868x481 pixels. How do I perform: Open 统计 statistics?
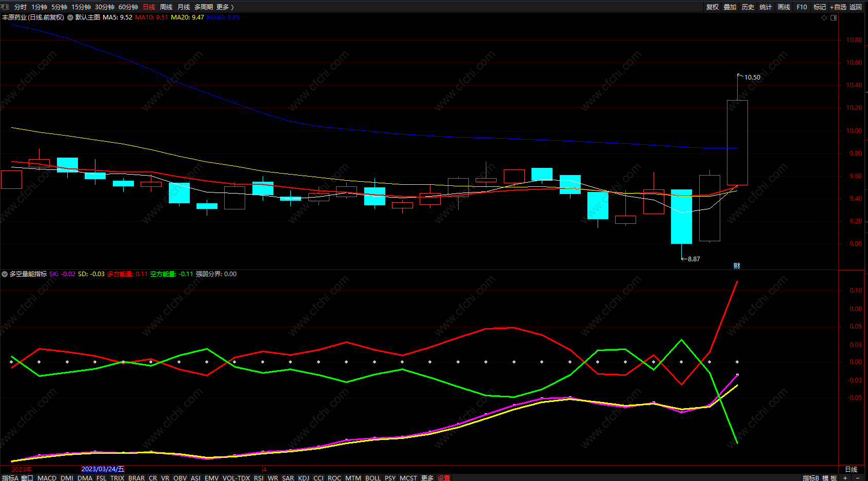click(766, 7)
